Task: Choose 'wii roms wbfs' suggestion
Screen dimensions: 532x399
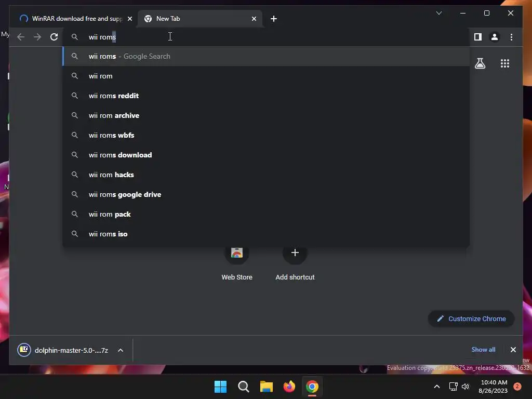Action: [x=267, y=135]
